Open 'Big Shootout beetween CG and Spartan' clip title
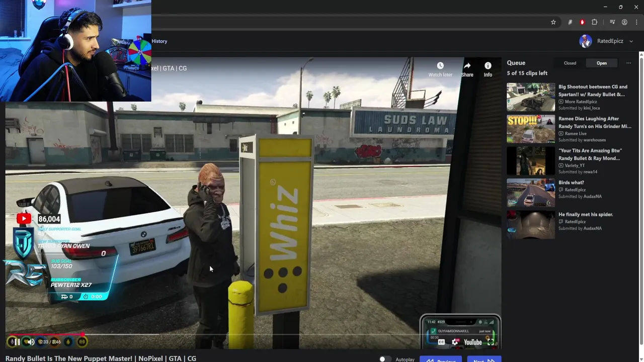644x362 pixels. click(x=593, y=90)
